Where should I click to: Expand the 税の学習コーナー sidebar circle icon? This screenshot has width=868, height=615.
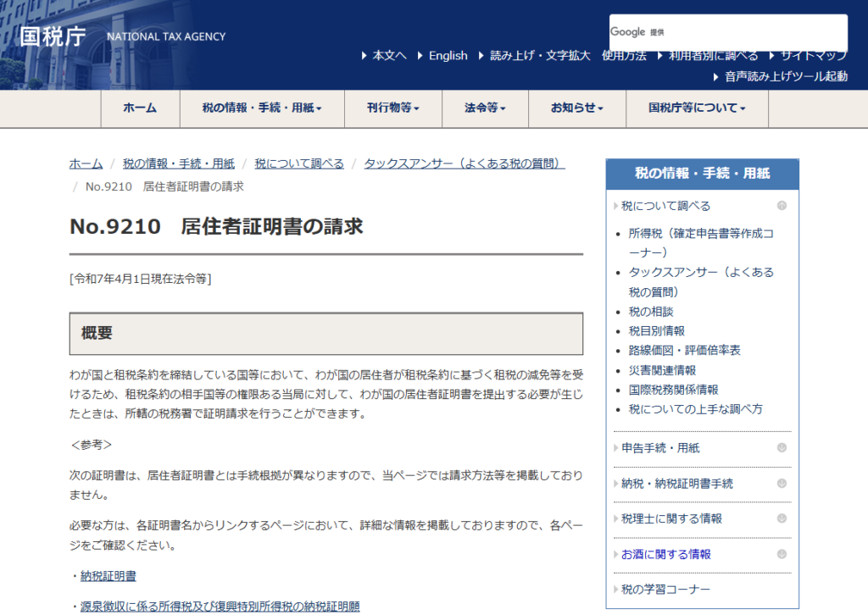[x=782, y=590]
